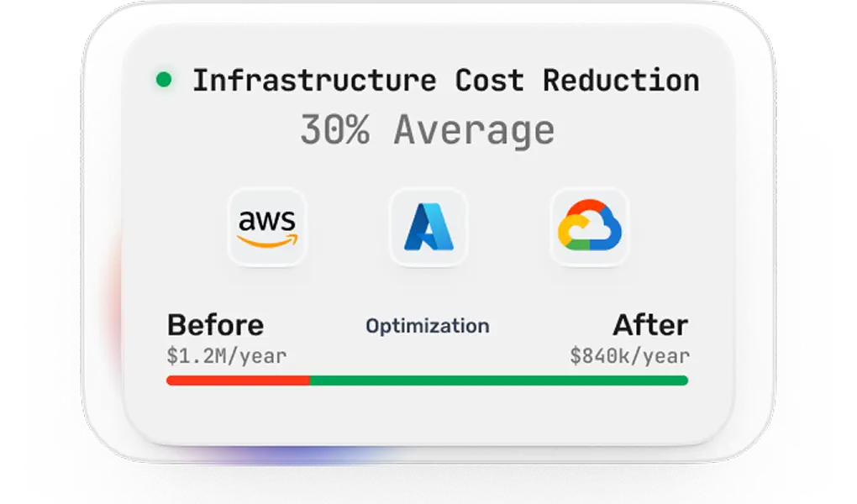Click the word "Infrastructure" in the heading

coord(314,81)
